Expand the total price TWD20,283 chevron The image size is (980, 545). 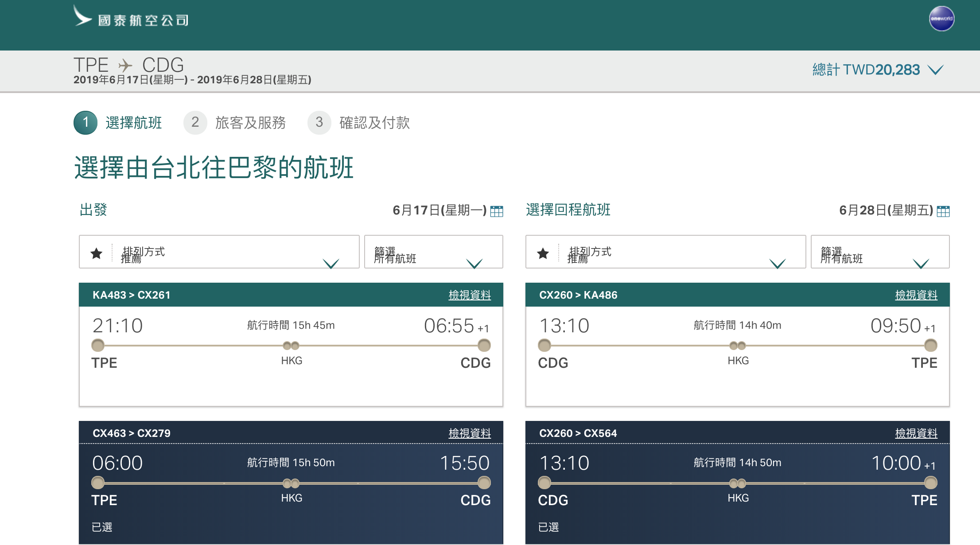coord(936,70)
